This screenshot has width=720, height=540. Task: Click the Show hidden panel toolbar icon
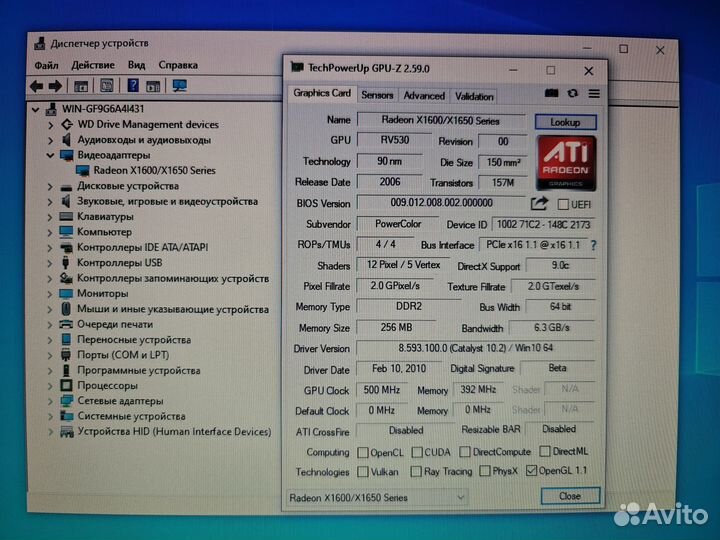153,86
